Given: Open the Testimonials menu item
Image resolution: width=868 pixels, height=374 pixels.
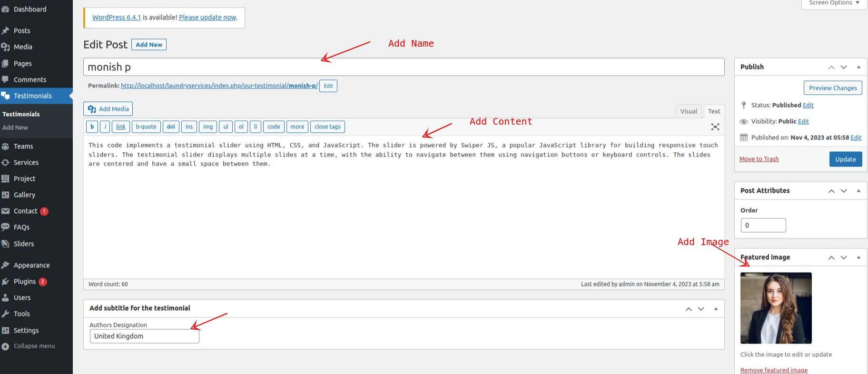Looking at the screenshot, I should pyautogui.click(x=32, y=96).
